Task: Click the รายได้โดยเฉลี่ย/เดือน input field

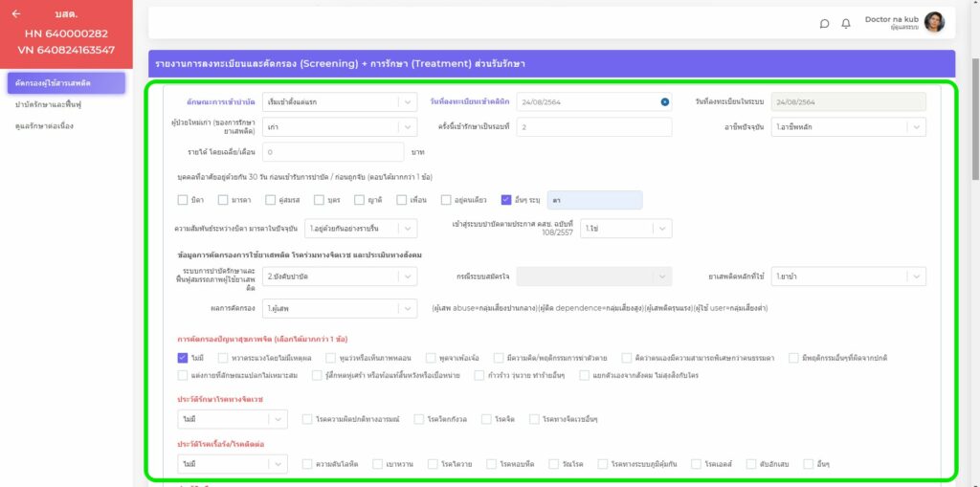Action: [332, 151]
